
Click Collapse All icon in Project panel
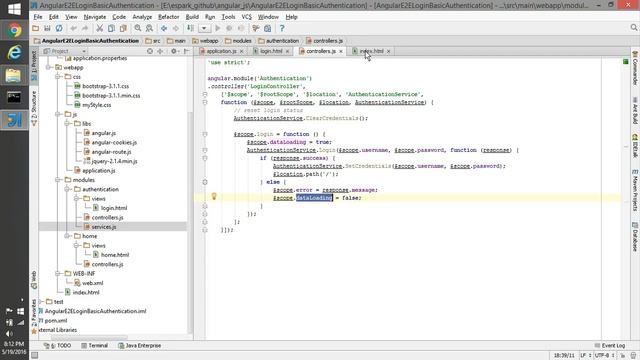tap(160, 51)
